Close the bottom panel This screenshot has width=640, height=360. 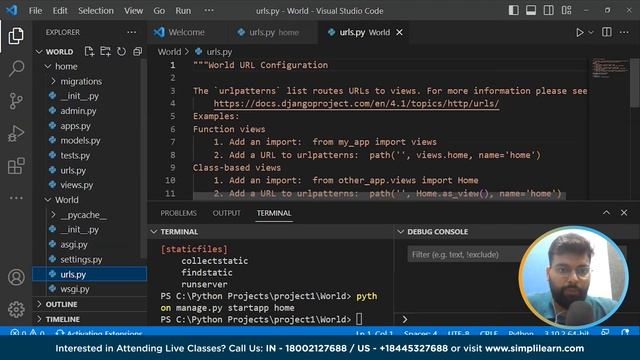[624, 213]
